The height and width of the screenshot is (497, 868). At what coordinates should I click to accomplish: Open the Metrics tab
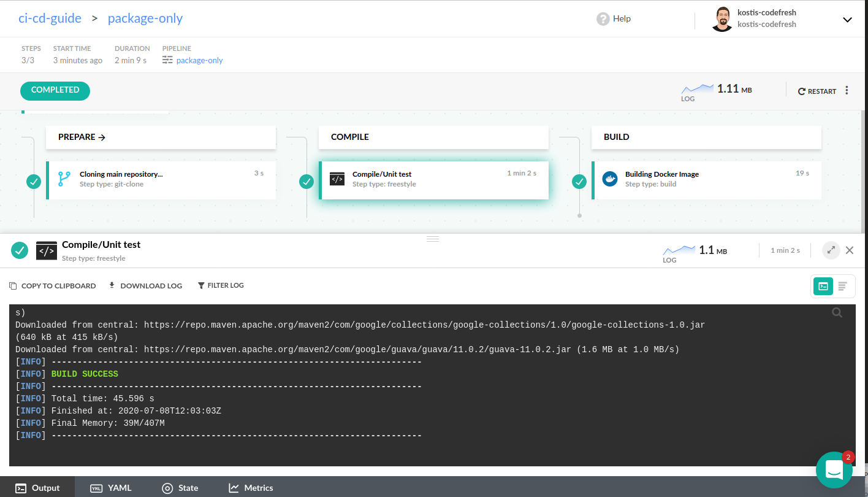[x=251, y=488]
